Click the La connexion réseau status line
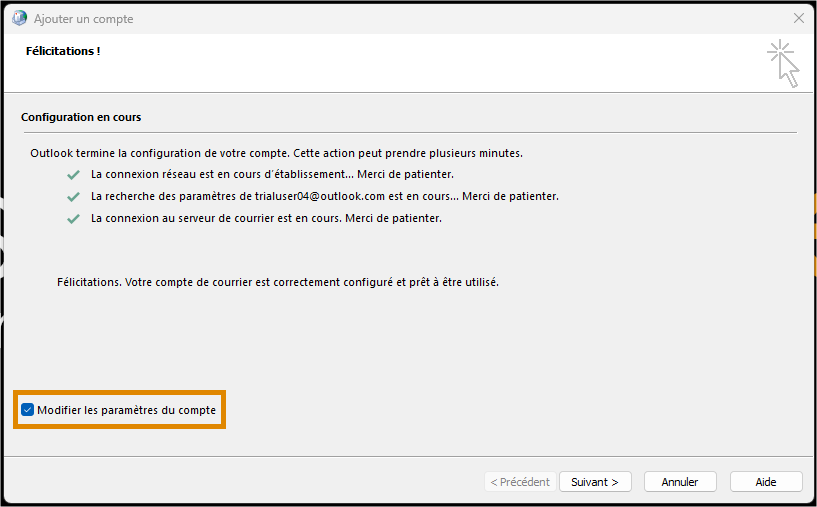The height and width of the screenshot is (507, 817). 272,175
